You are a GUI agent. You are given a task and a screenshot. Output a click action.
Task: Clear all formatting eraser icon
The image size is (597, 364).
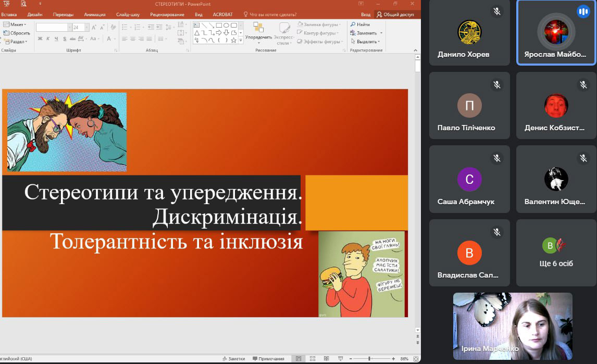pos(113,28)
